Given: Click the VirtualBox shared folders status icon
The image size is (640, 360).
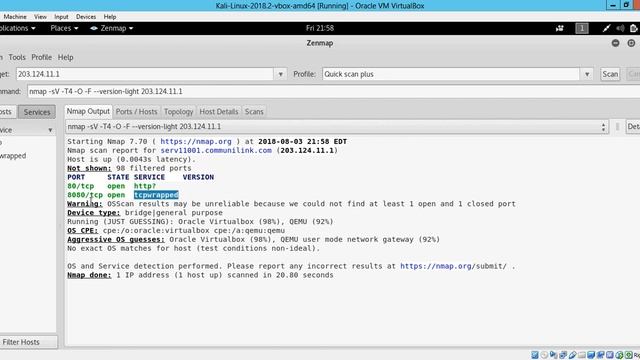Looking at the screenshot, I should (x=582, y=355).
